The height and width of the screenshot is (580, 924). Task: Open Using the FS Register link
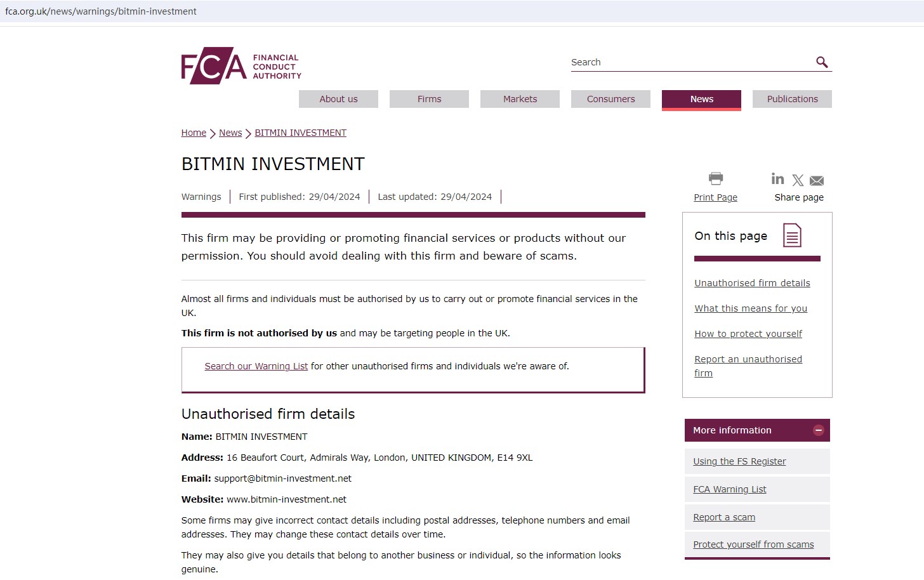click(739, 461)
